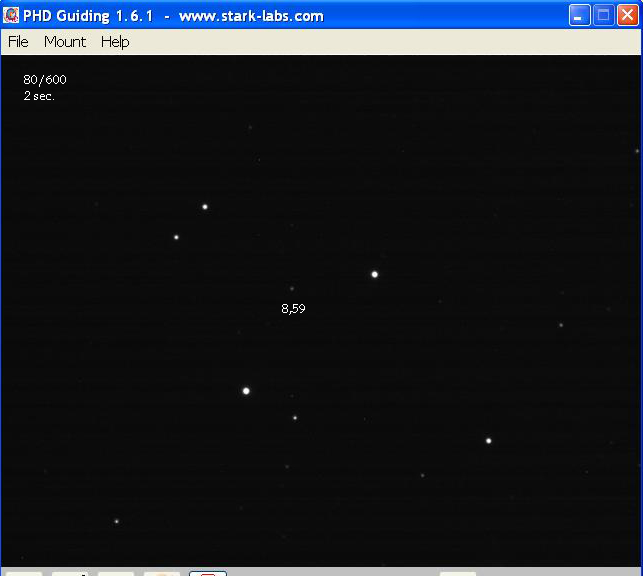Minimize the PHD Guiding window
This screenshot has height=576, width=643.
[579, 15]
